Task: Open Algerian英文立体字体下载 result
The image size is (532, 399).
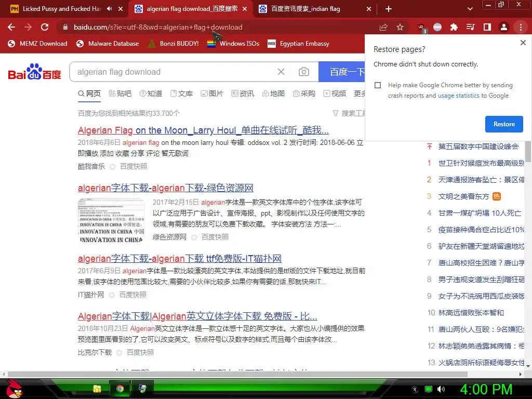Action: click(x=197, y=316)
